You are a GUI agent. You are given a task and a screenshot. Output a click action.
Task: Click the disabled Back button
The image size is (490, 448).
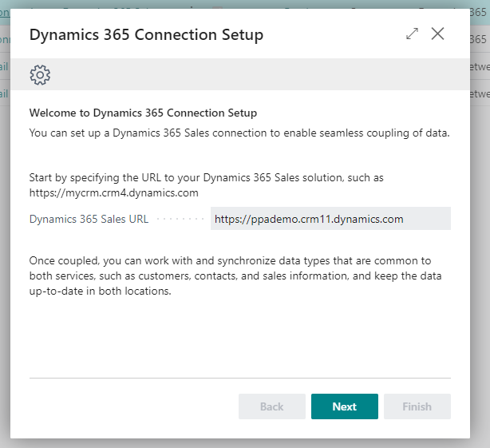[272, 406]
